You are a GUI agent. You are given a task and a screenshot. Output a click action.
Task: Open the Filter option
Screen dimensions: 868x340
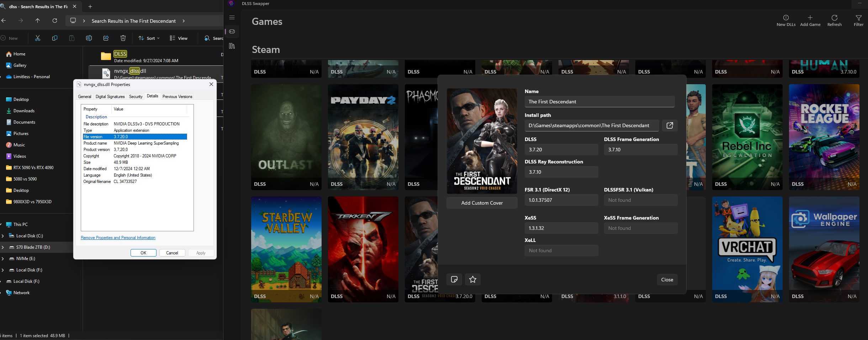[858, 21]
